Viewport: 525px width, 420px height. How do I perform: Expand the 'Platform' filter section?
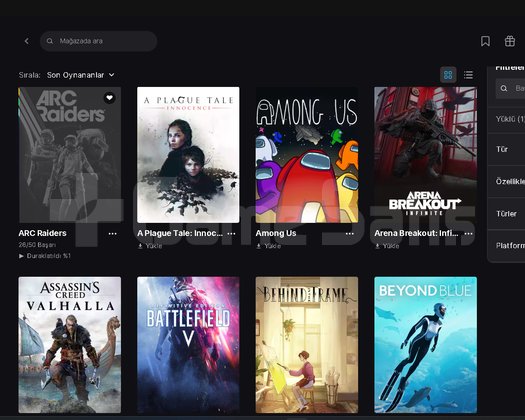pos(506,246)
